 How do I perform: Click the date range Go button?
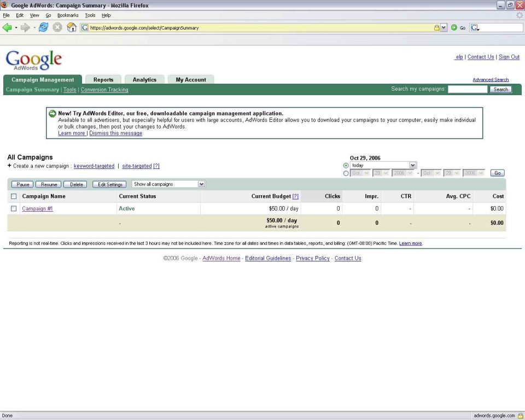[498, 173]
